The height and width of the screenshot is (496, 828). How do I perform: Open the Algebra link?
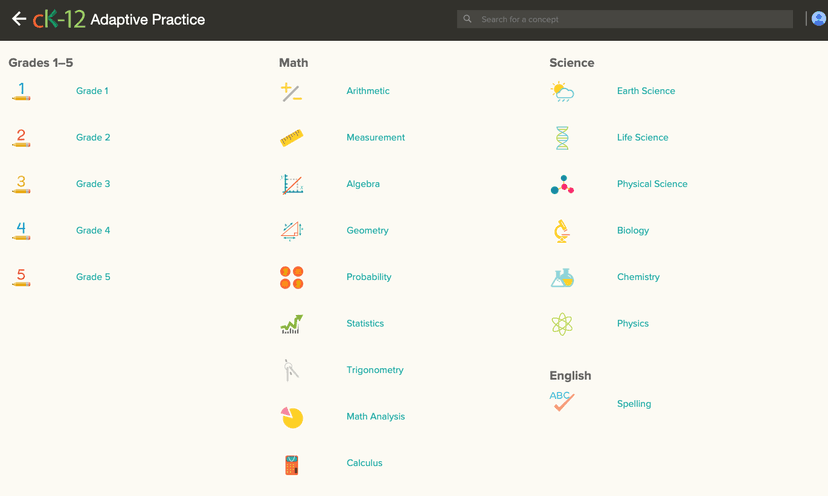tap(363, 184)
